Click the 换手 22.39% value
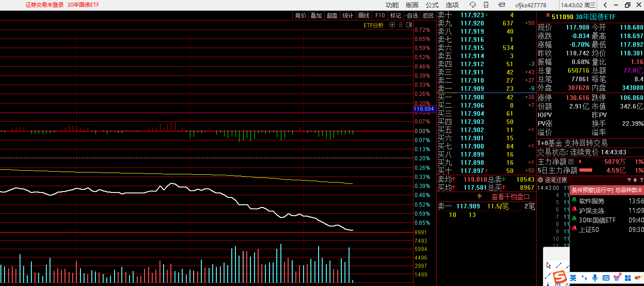The image size is (644, 286). (x=632, y=123)
